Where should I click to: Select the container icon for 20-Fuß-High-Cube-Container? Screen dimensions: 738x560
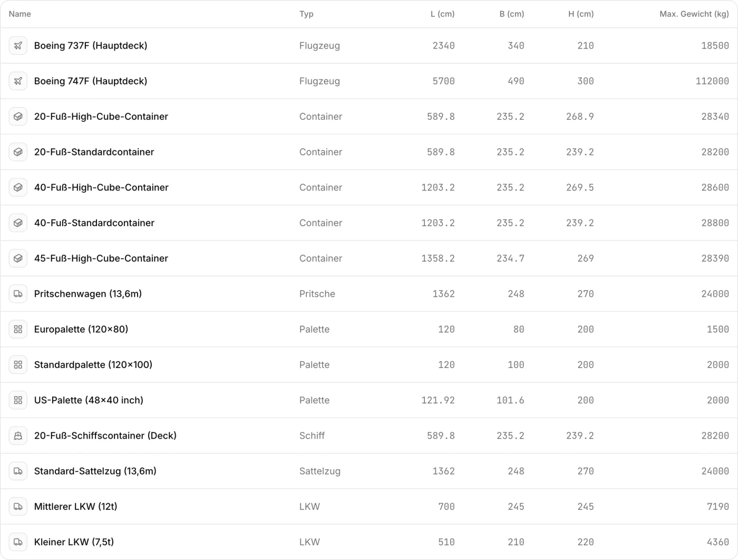pos(18,117)
